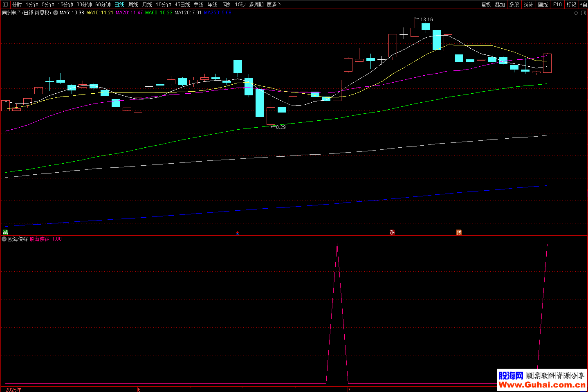Click the 13.16 high price label

pyautogui.click(x=426, y=20)
